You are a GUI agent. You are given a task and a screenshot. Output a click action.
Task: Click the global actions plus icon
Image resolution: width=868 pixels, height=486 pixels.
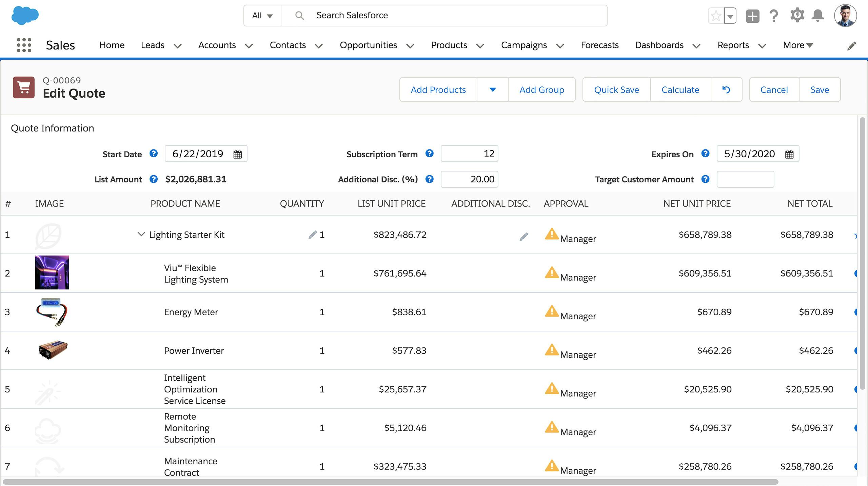(752, 16)
